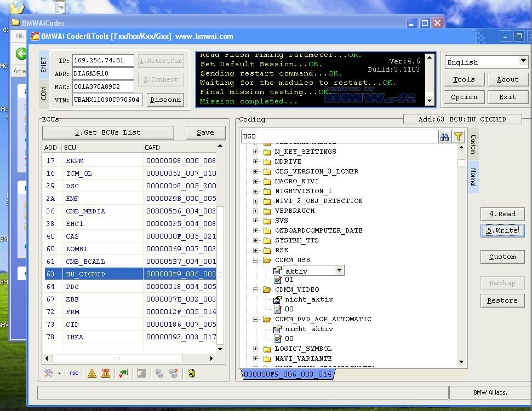Viewport: 532px width, 411px height.
Task: Click the 4.Read button
Action: coord(502,214)
